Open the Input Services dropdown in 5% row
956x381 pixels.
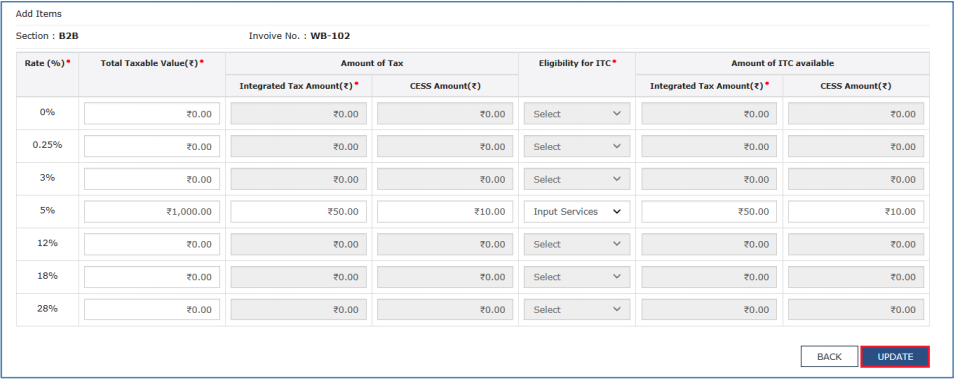coord(577,212)
